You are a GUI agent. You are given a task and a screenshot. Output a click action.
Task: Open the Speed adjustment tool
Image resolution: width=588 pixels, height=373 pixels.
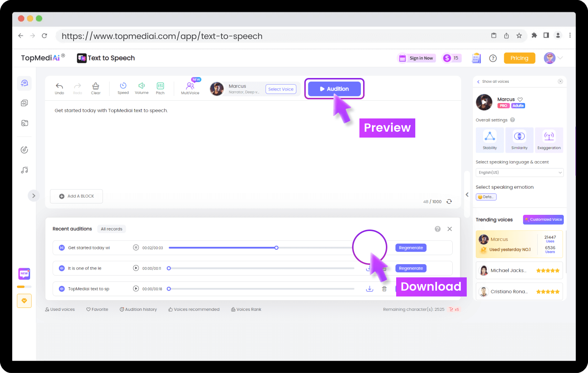[x=123, y=88]
